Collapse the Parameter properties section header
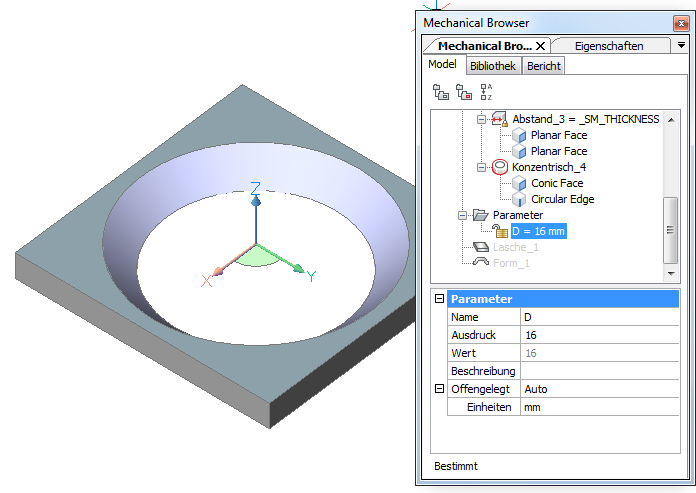Screen dimensions: 696x493 [438, 299]
